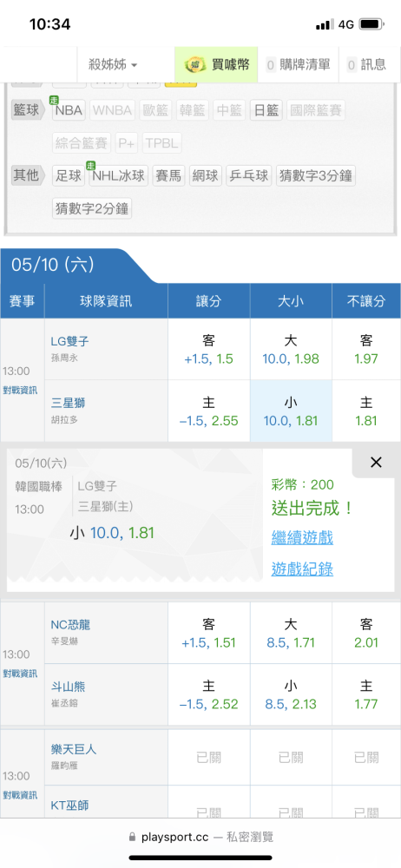Select the 日籃 league tab
The image size is (401, 868).
pos(266,110)
